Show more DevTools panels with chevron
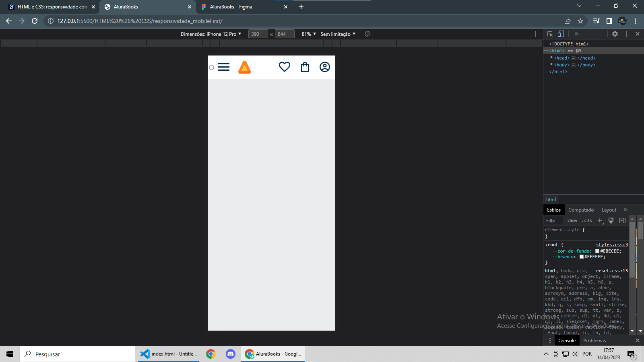 (x=576, y=34)
